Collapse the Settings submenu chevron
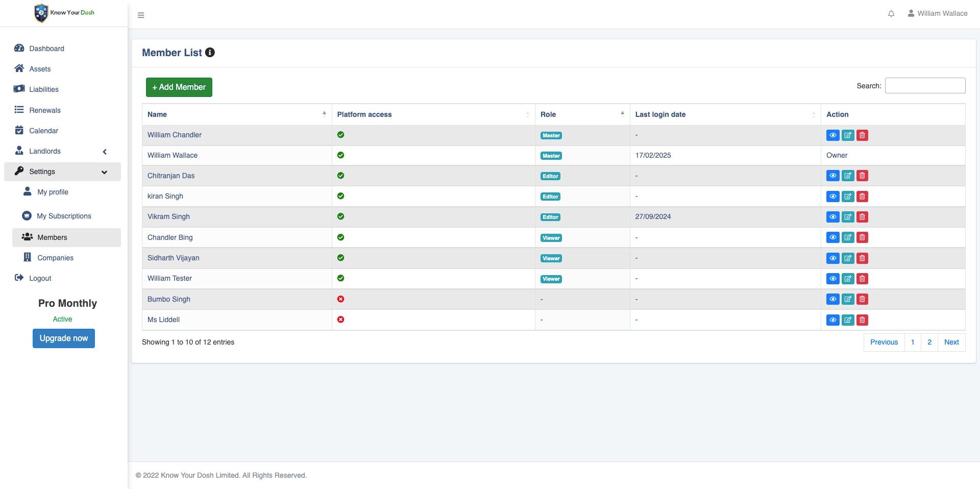Screen dimensions: 980x489 104,172
